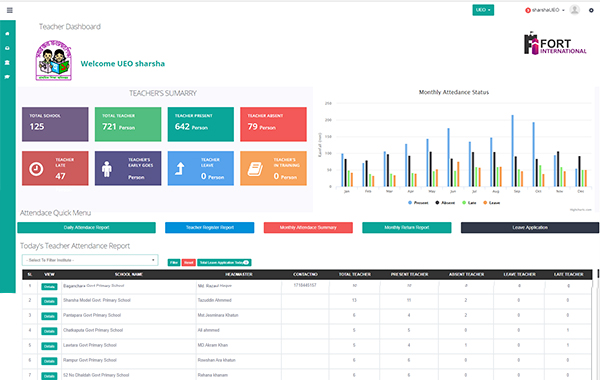Toggle Present series in chart legend
This screenshot has height=380, width=600.
418,203
